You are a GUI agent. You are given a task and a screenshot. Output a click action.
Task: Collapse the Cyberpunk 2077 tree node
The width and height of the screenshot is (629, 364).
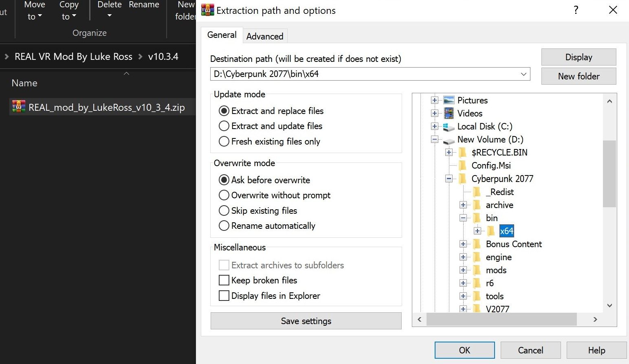click(x=449, y=179)
